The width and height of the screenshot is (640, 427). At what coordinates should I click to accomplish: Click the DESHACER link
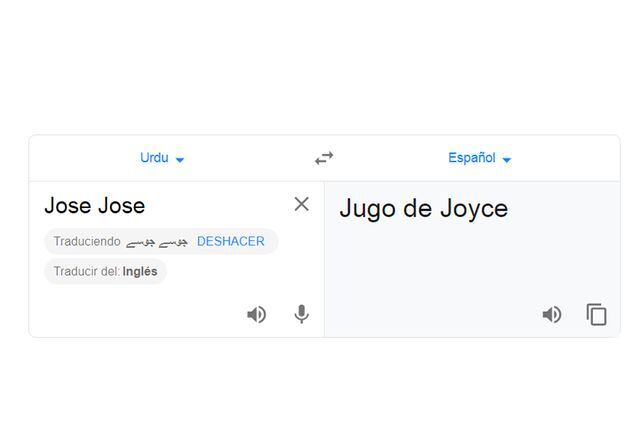pyautogui.click(x=231, y=241)
